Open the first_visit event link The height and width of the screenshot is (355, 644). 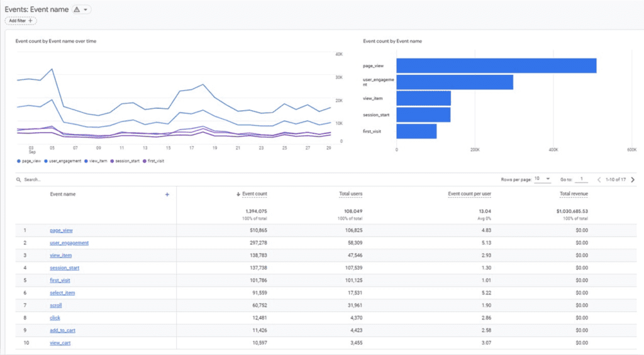click(x=60, y=281)
